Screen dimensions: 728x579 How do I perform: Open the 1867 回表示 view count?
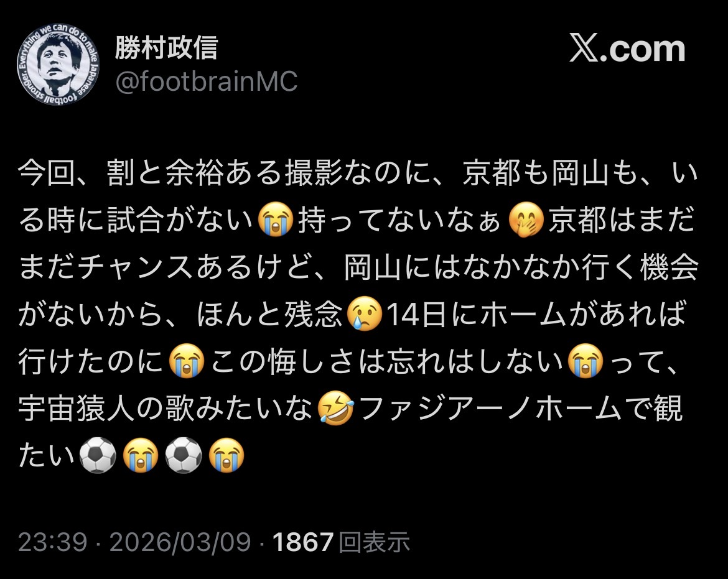click(x=341, y=542)
